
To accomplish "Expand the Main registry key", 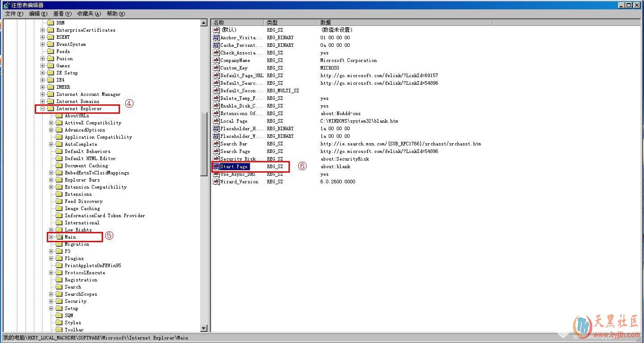I will coord(51,237).
